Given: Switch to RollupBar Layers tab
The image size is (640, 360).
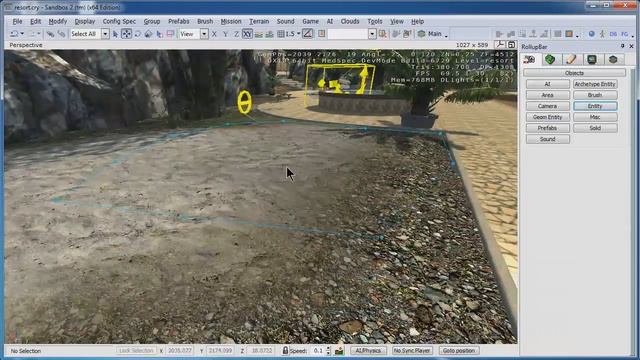Looking at the screenshot, I should coord(613,60).
